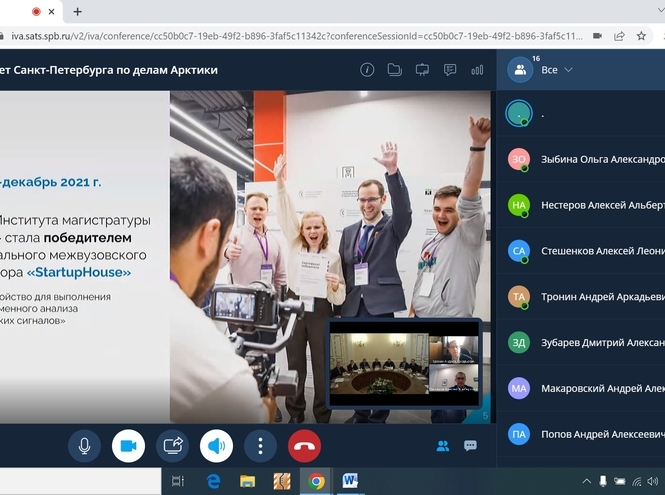This screenshot has height=495, width=665.
Task: Open the polls bar-chart icon
Action: [477, 70]
